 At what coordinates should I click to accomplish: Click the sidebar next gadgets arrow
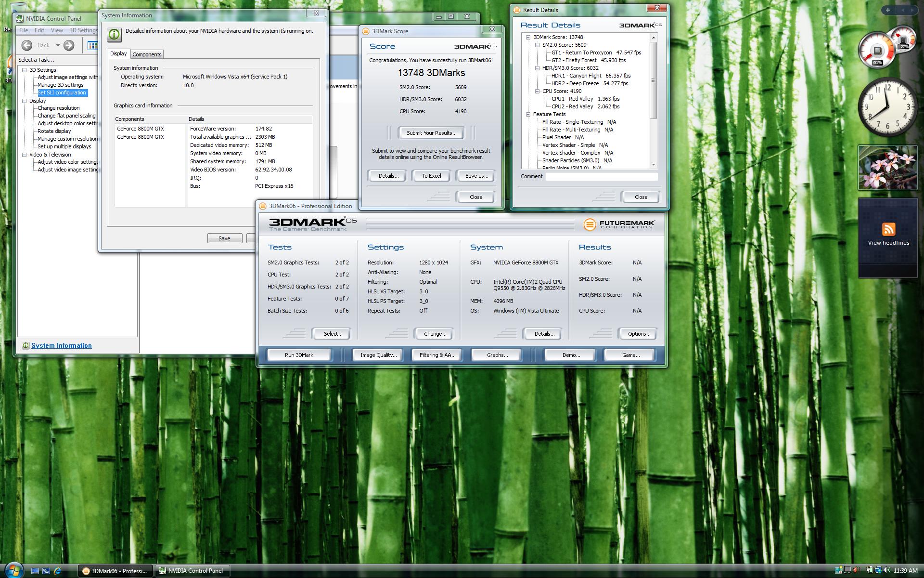click(912, 10)
